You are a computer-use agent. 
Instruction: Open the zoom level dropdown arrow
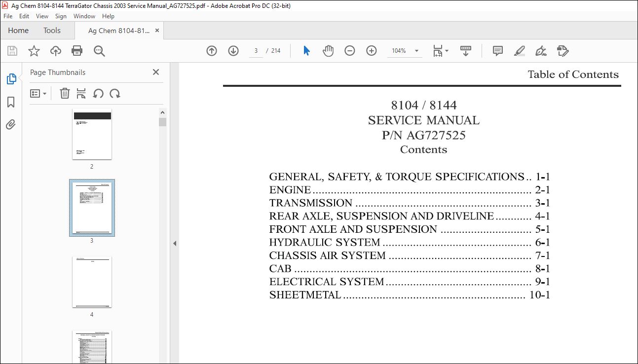(416, 51)
